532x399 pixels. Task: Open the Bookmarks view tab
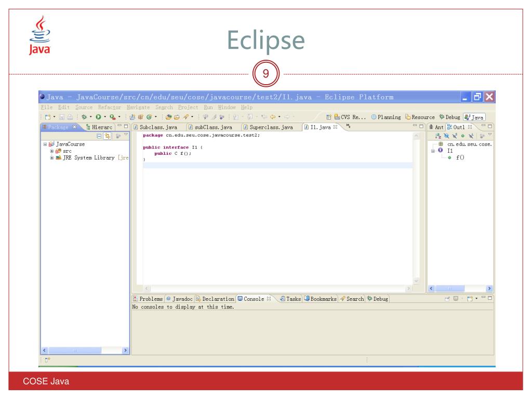pos(320,299)
